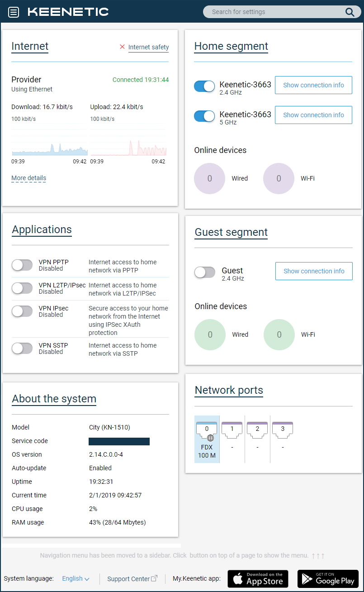
Task: Click the red X next to Internet safety
Action: (x=122, y=47)
